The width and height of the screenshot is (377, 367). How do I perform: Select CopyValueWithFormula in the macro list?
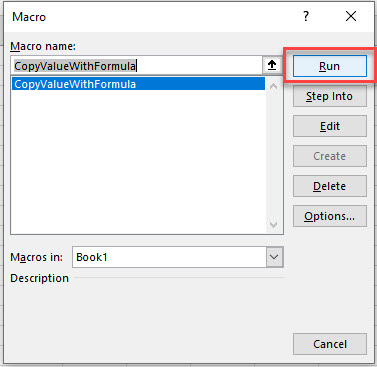point(138,84)
